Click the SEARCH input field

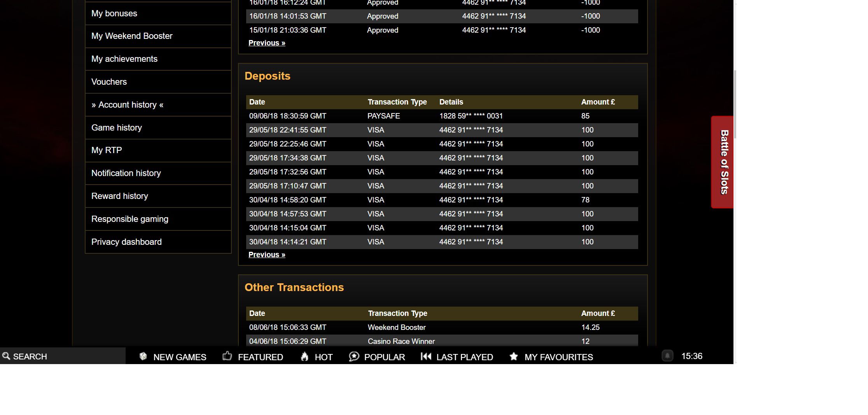tap(63, 356)
